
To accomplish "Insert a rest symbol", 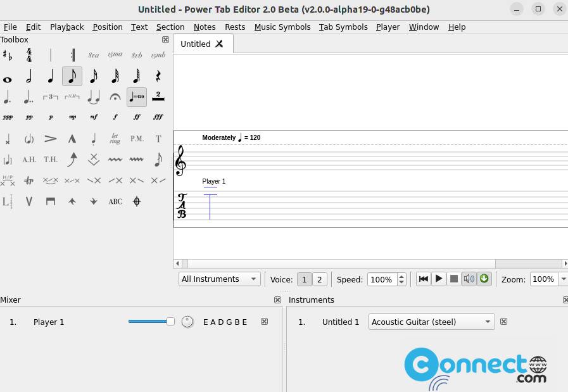I will [x=158, y=76].
